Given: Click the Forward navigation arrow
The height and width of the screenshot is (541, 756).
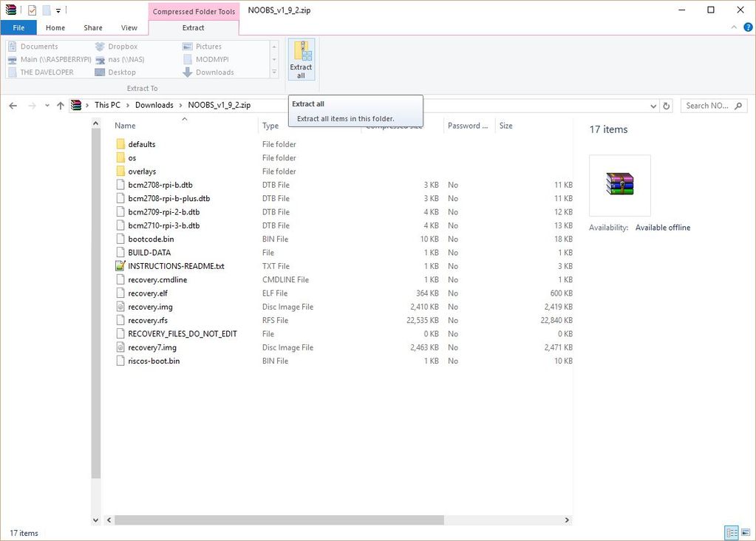Looking at the screenshot, I should click(x=32, y=106).
